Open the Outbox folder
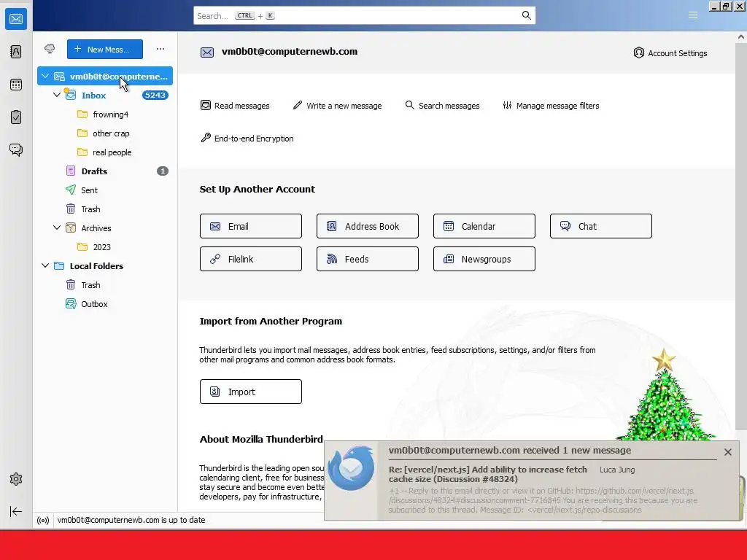The image size is (747, 560). pyautogui.click(x=105, y=304)
